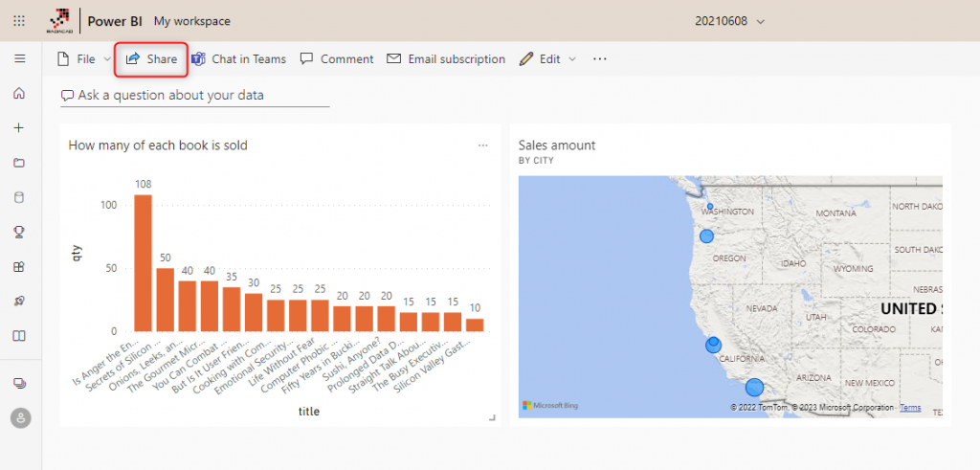The height and width of the screenshot is (470, 980).
Task: Open Email subscription
Action: point(446,59)
